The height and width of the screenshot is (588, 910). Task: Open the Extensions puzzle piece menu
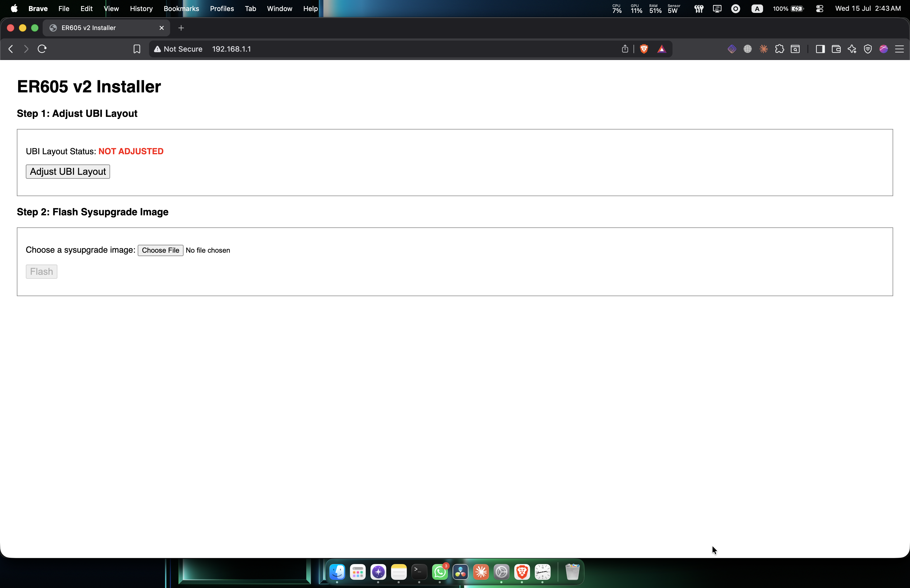(779, 49)
